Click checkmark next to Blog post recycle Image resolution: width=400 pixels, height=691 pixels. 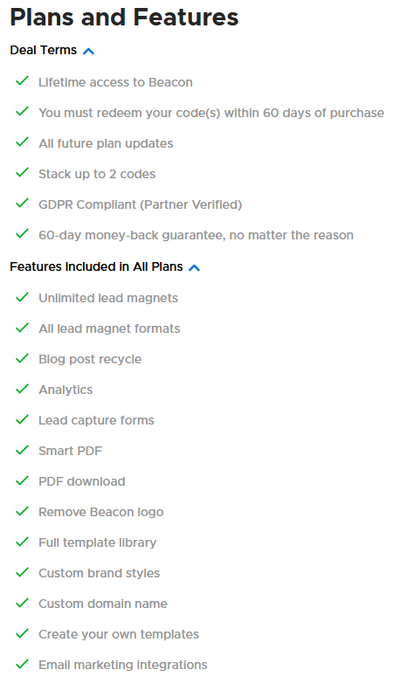click(x=22, y=358)
